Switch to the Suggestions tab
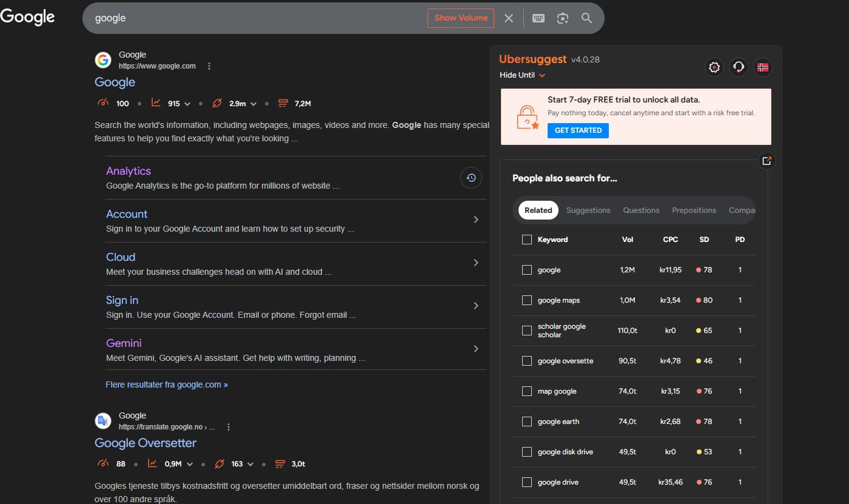Screen dimensions: 849x504 coord(588,210)
